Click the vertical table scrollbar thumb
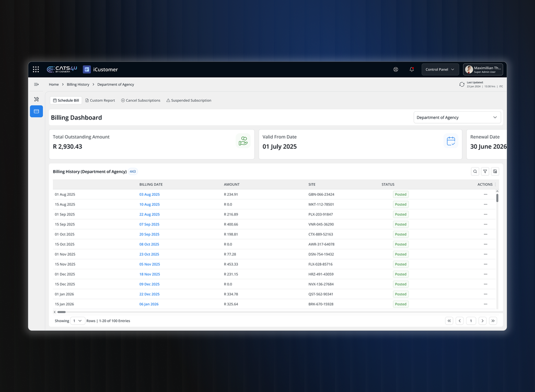535x392 pixels. click(x=497, y=198)
